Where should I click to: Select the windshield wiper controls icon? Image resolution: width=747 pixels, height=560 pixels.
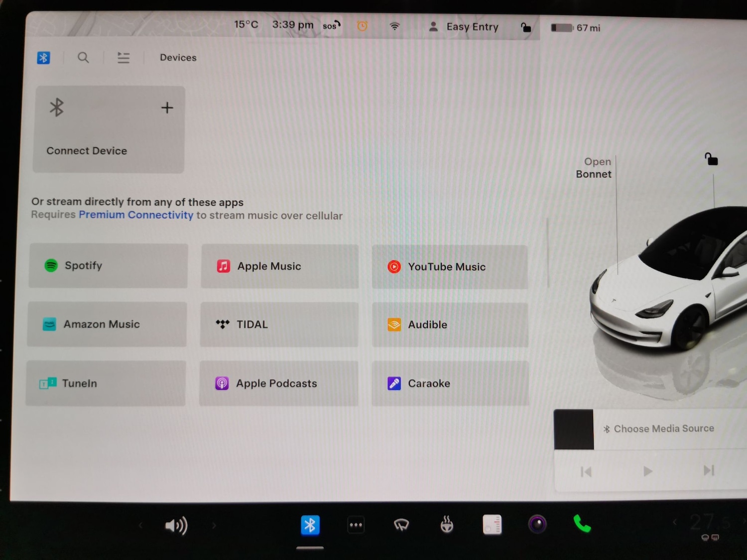point(401,525)
